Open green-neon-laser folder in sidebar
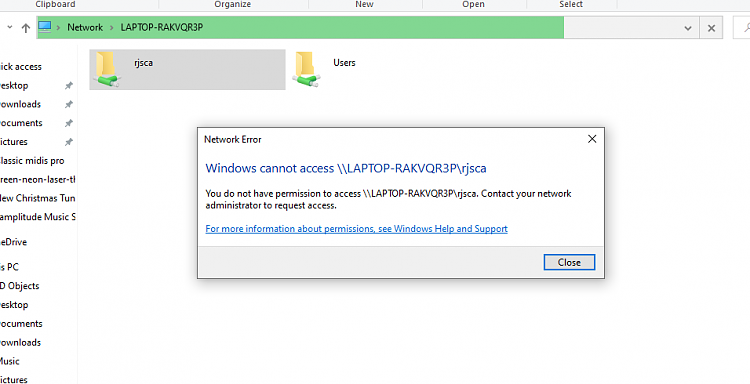 click(x=38, y=179)
